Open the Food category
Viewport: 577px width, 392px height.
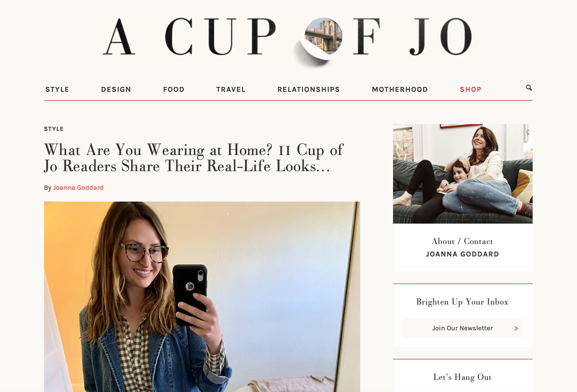click(x=174, y=89)
